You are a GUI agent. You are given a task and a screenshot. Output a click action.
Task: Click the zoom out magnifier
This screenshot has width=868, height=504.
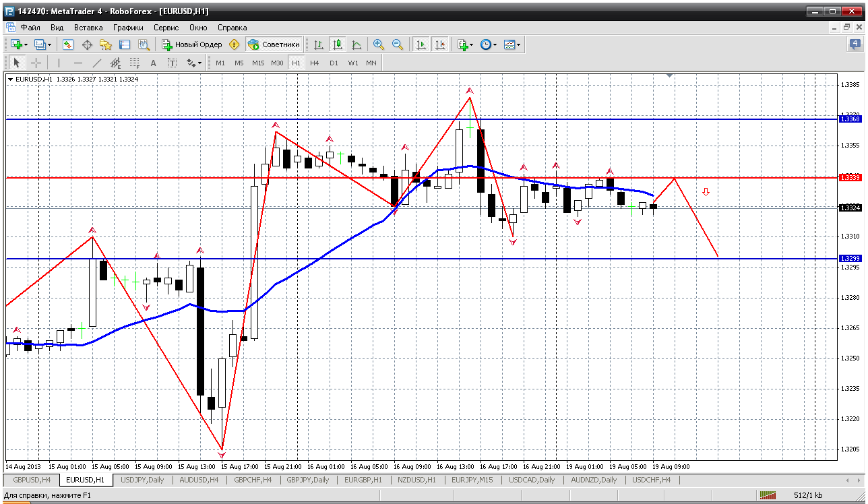398,44
